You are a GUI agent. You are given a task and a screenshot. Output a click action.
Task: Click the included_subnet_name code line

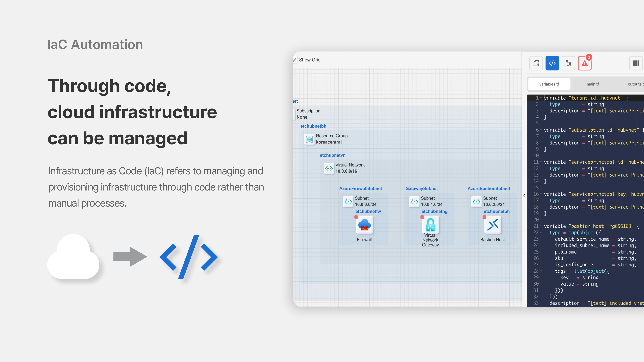(596, 245)
